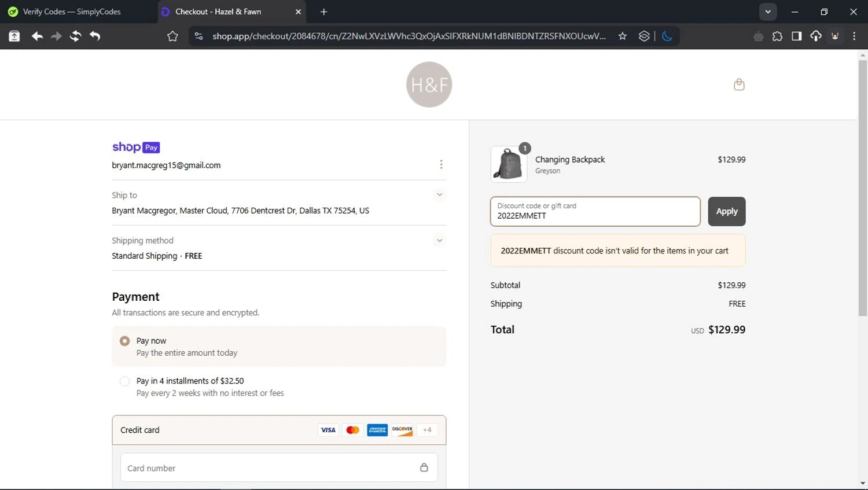Click the Standard Shipping · FREE text
Viewport: 868px width, 490px height.
click(x=157, y=256)
